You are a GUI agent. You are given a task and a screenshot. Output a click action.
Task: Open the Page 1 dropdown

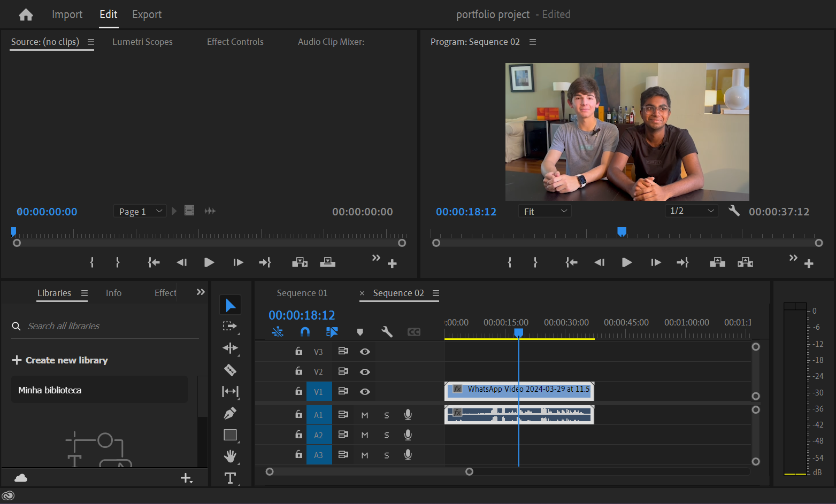coord(140,211)
